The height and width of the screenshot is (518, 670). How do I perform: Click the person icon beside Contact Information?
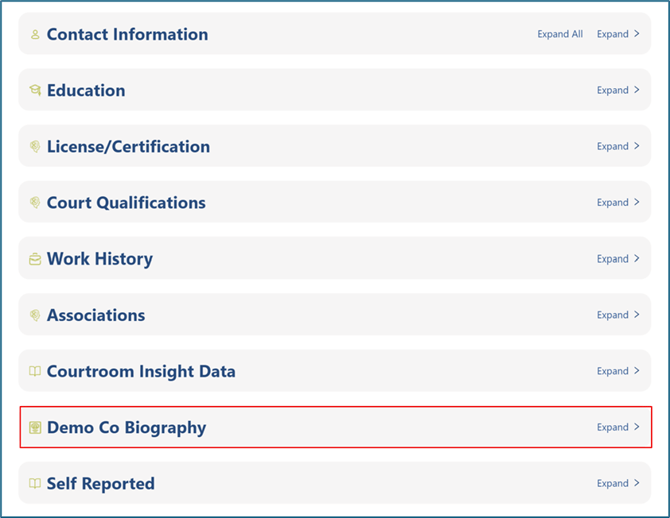pos(35,34)
